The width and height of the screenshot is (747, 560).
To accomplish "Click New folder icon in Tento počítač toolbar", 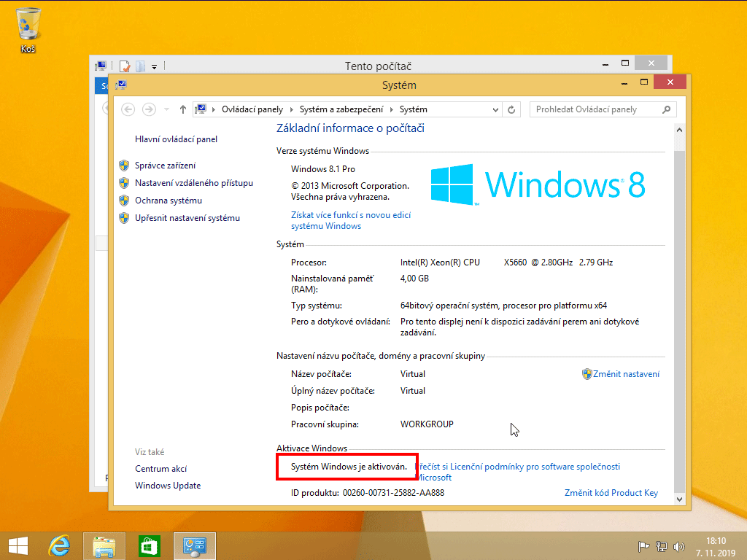I will (x=141, y=66).
